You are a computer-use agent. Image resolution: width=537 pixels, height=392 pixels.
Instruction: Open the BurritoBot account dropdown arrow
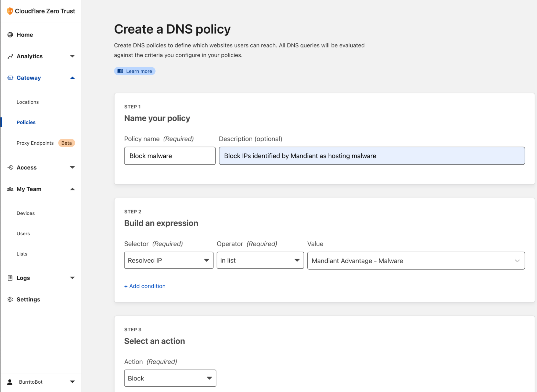(72, 382)
